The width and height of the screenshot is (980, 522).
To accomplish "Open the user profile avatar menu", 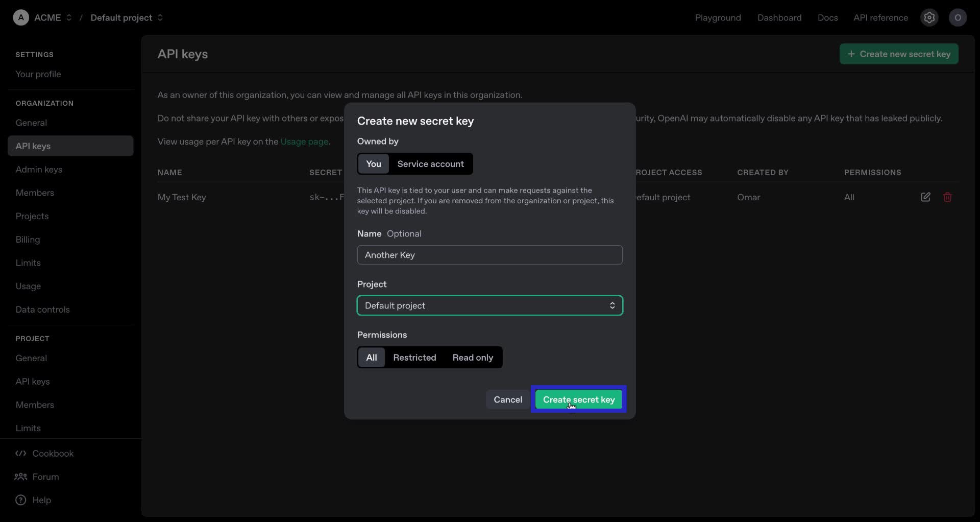I will click(958, 17).
